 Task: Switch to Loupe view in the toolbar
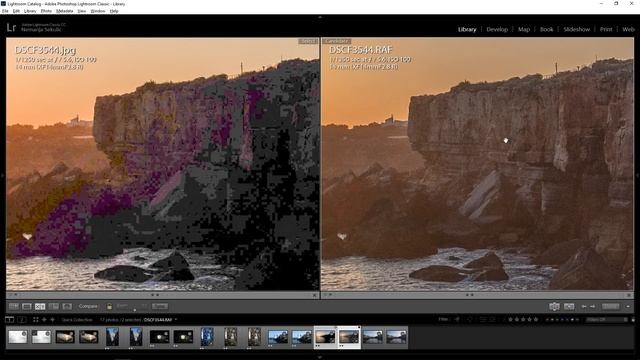tap(27, 306)
